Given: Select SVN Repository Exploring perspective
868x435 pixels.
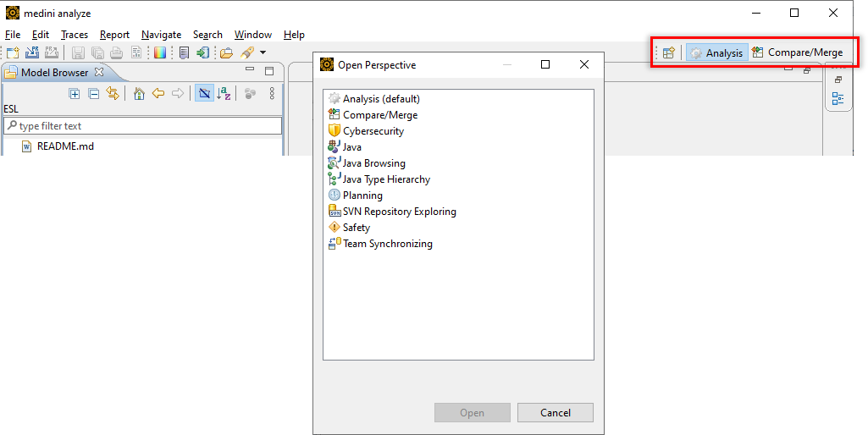Looking at the screenshot, I should (392, 211).
